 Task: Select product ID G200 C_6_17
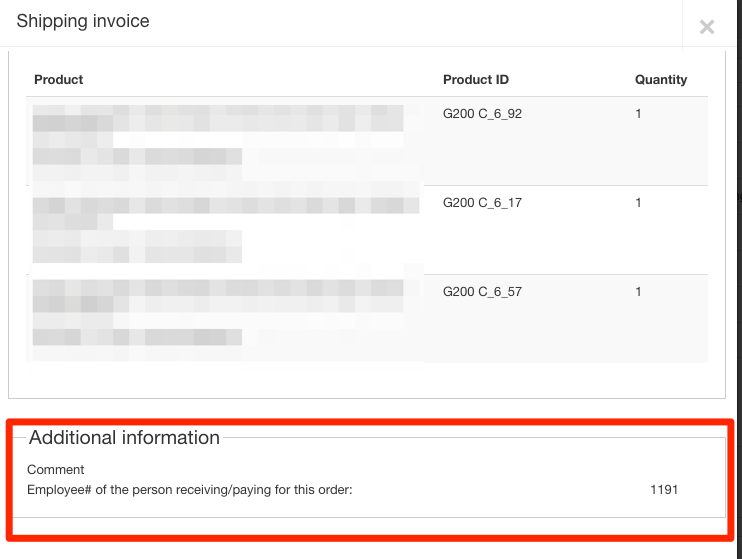tap(482, 203)
